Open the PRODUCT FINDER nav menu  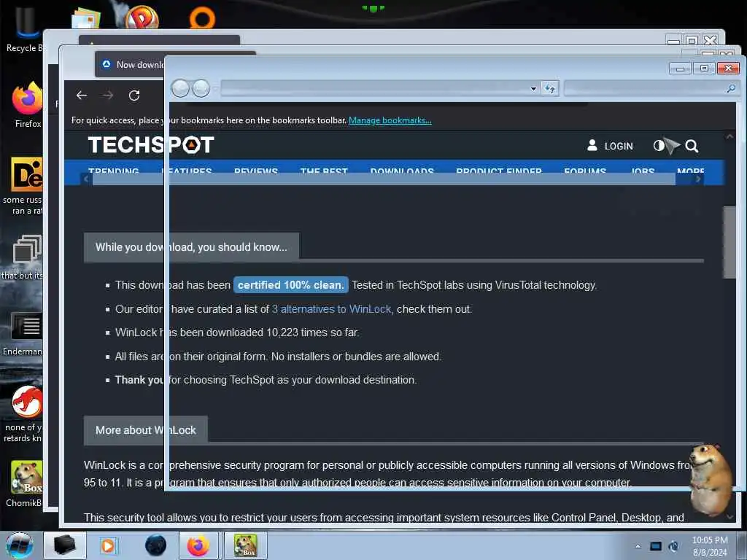(499, 170)
